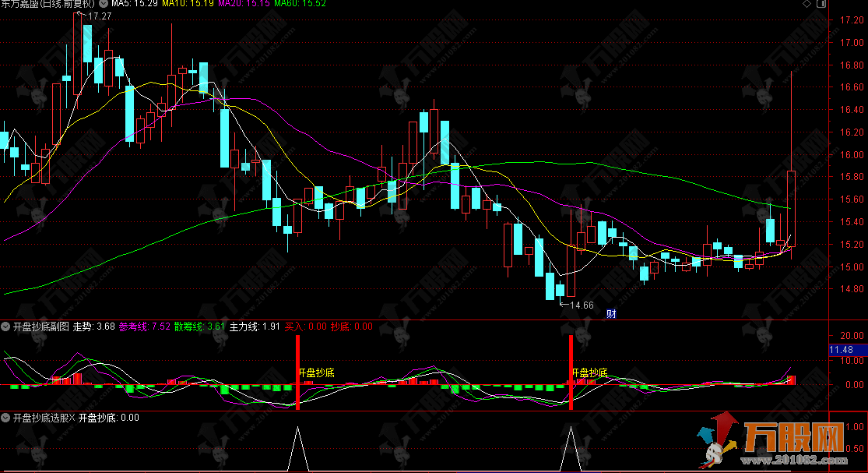
Task: Click the 散筹线: 3.61 value label
Action: 200,327
